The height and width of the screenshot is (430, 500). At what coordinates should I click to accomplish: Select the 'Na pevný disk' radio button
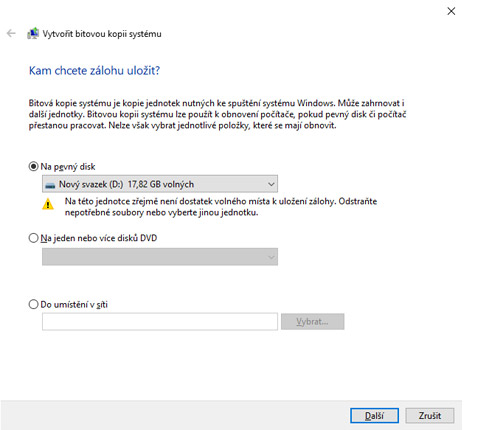(33, 166)
